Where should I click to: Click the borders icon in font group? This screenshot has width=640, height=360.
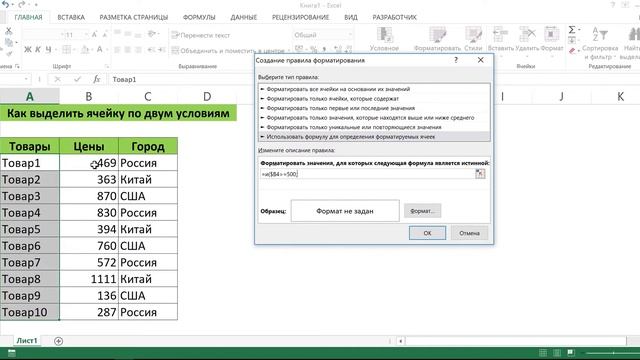(x=67, y=49)
